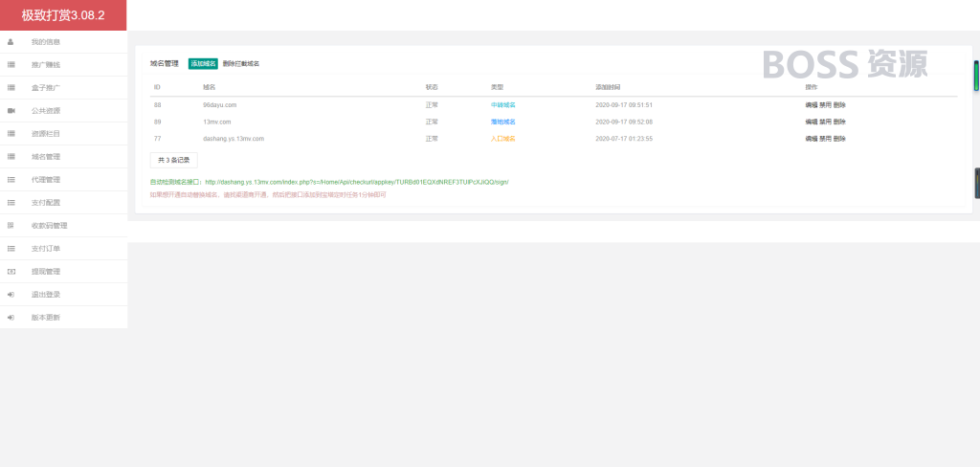Screen dimensions: 980x467
Task: Click the money icon beside 提现管理
Action: point(11,272)
